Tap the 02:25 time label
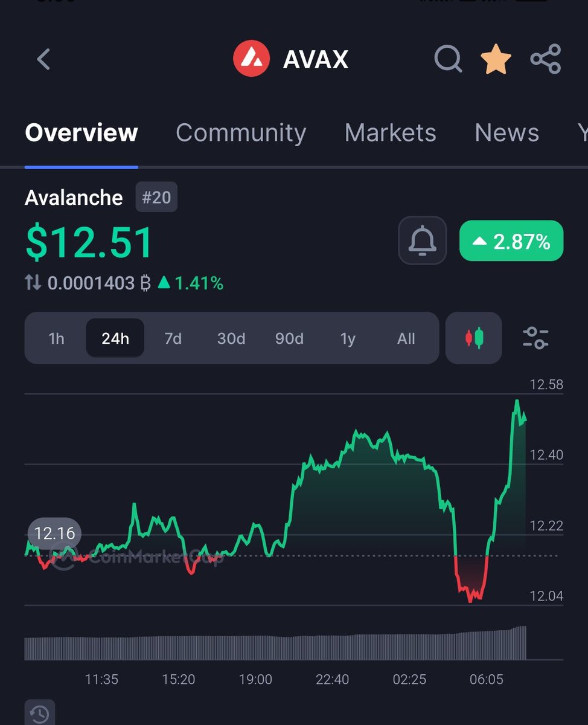Viewport: 588px width, 725px height. [409, 679]
